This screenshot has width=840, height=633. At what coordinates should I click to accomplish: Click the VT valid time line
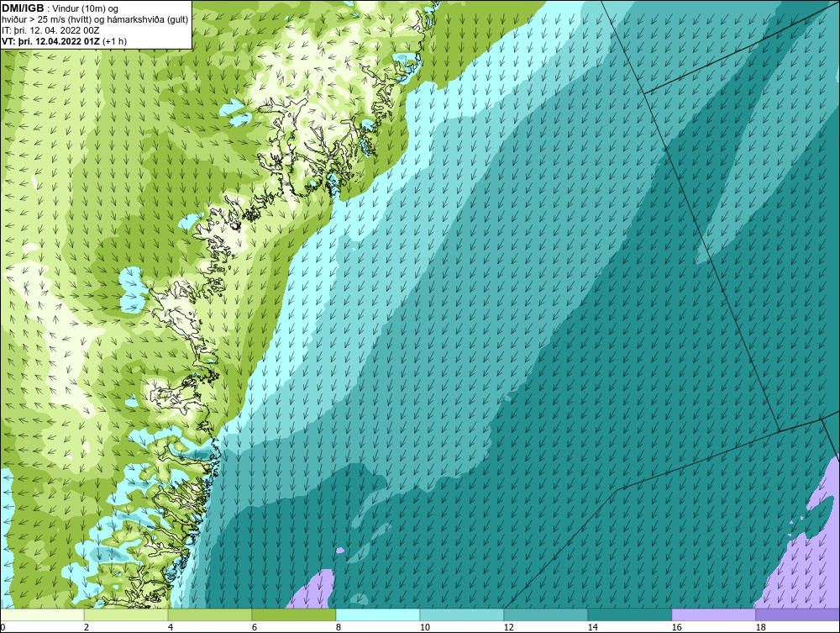tap(65, 41)
